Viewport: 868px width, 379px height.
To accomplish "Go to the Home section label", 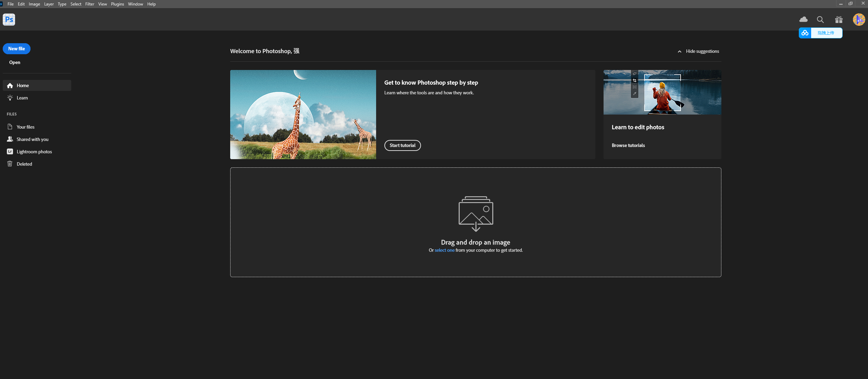I will pos(23,85).
